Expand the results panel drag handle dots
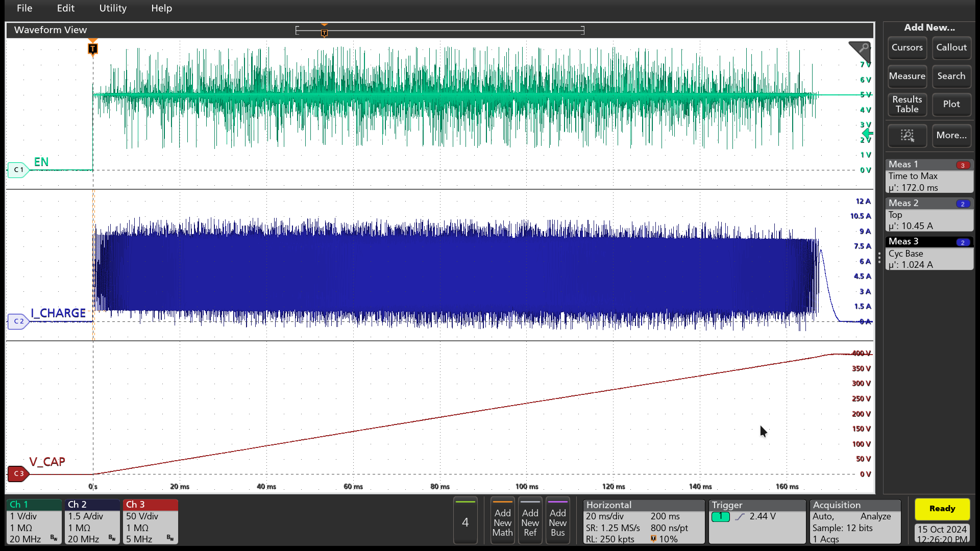The height and width of the screenshot is (551, 980). pos(879,258)
